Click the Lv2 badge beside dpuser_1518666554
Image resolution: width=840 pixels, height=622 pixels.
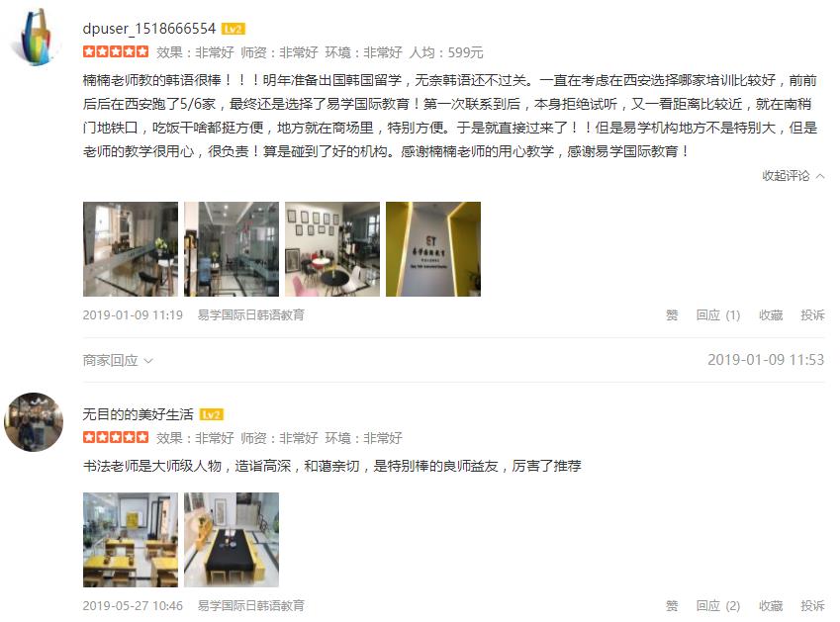click(x=233, y=29)
